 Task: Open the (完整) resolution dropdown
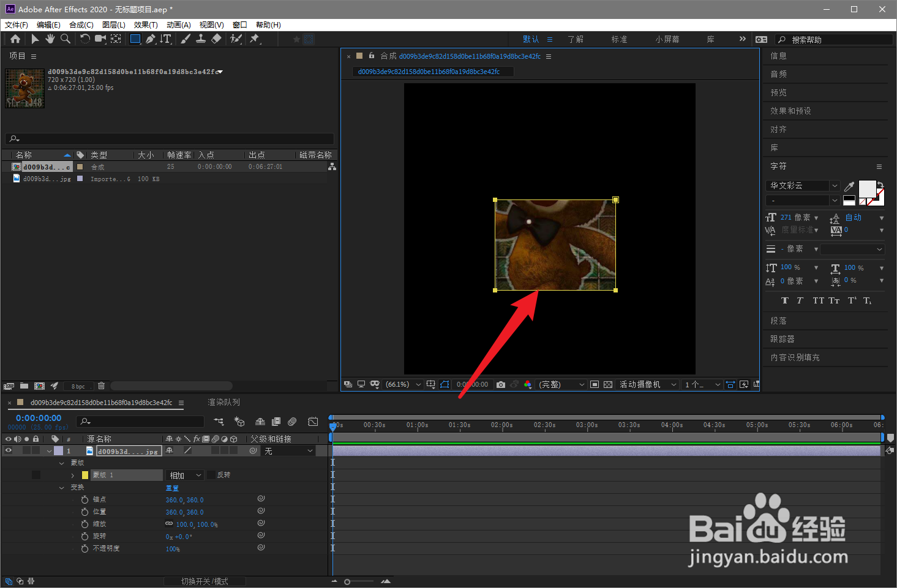(x=561, y=384)
